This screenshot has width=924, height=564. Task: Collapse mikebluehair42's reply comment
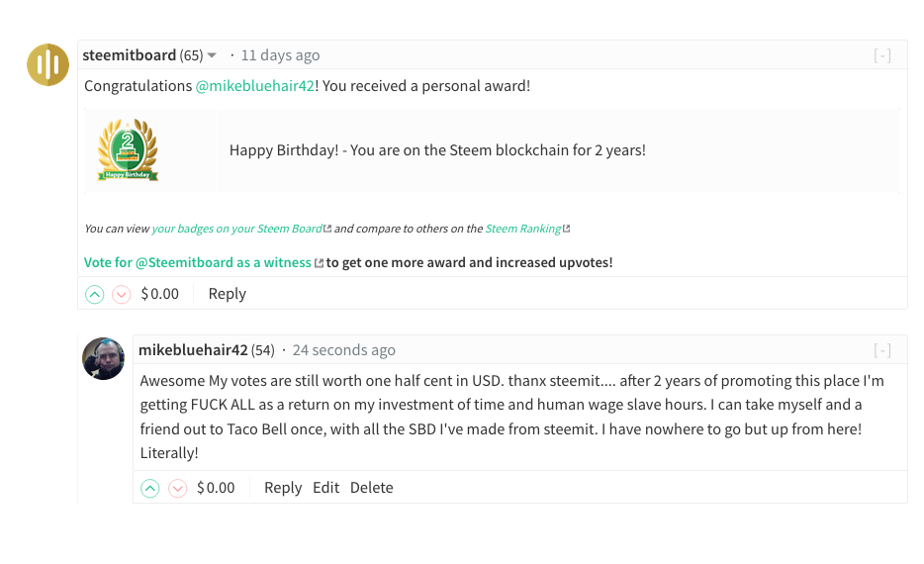(x=881, y=350)
